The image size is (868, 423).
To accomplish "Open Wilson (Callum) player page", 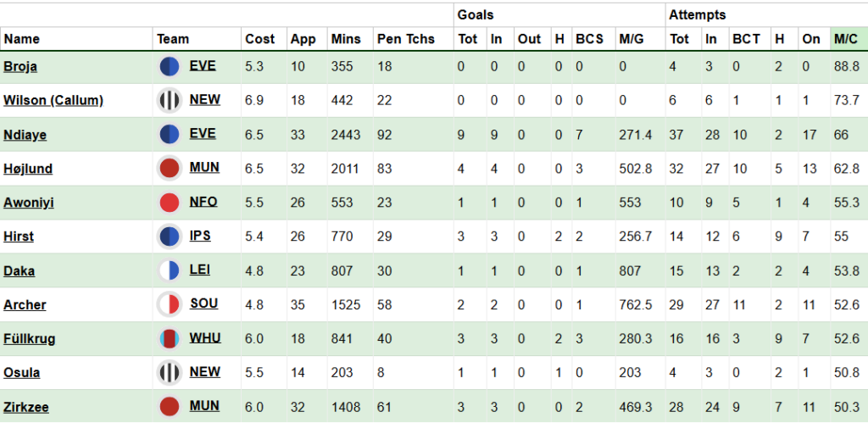I will (x=53, y=101).
